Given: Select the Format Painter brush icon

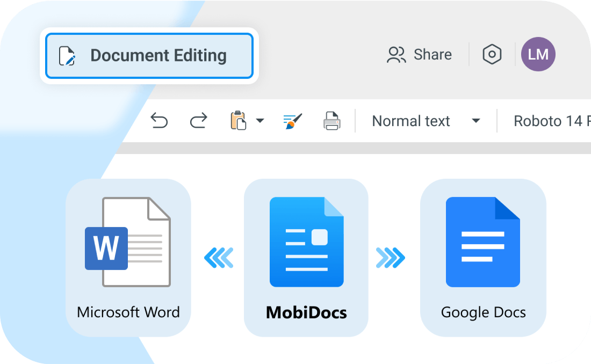Looking at the screenshot, I should pyautogui.click(x=292, y=121).
